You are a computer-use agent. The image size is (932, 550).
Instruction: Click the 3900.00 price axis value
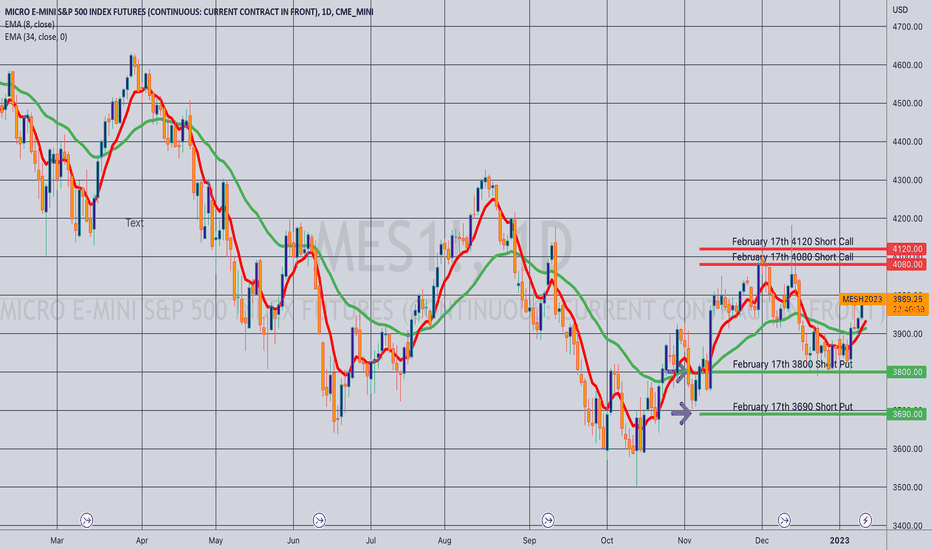coord(908,334)
